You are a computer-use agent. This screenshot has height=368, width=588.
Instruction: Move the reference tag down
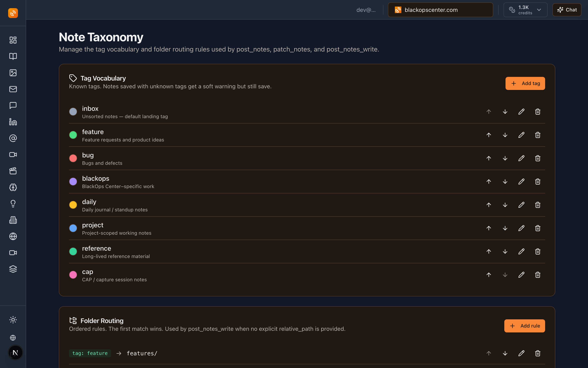tap(505, 251)
